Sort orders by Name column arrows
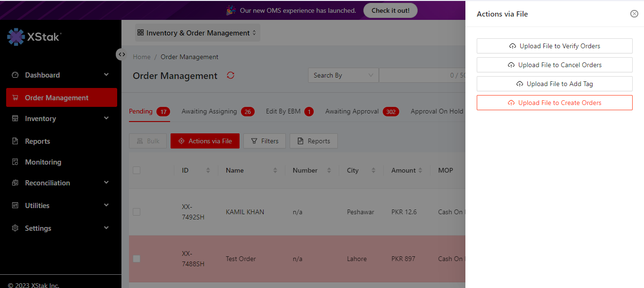Screen dimensions: 644x288 pos(275,170)
